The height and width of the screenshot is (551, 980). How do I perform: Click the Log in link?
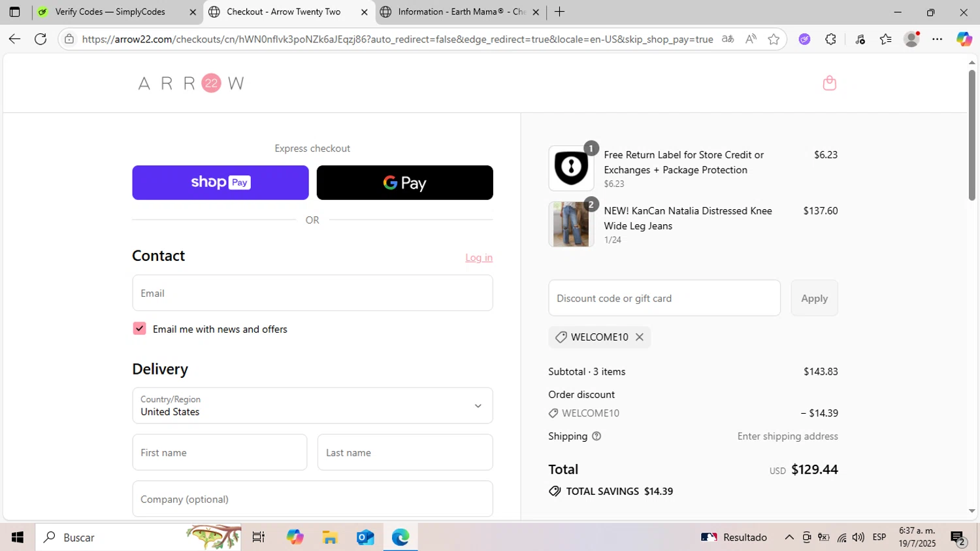(x=479, y=258)
